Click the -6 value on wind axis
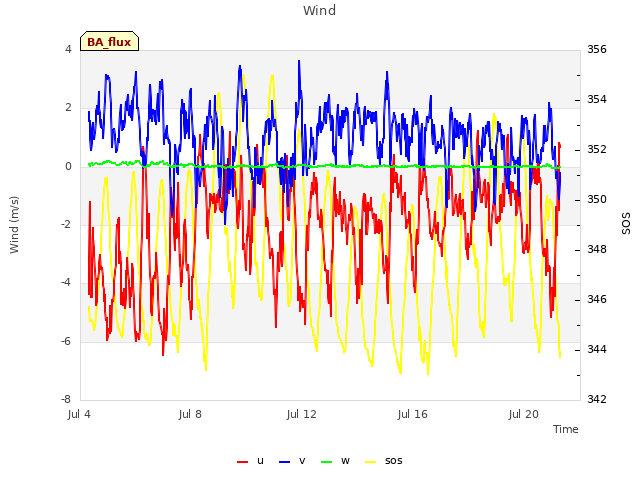 [x=66, y=341]
